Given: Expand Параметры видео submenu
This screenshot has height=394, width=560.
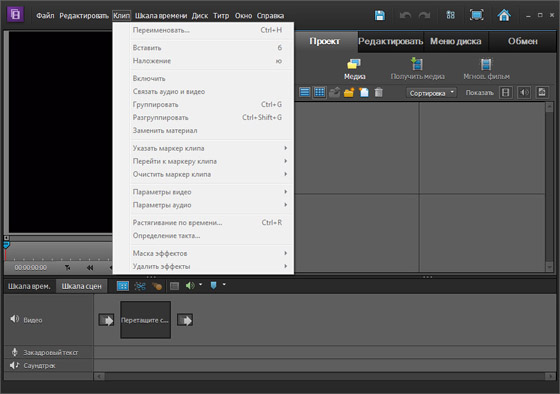Looking at the screenshot, I should point(204,192).
